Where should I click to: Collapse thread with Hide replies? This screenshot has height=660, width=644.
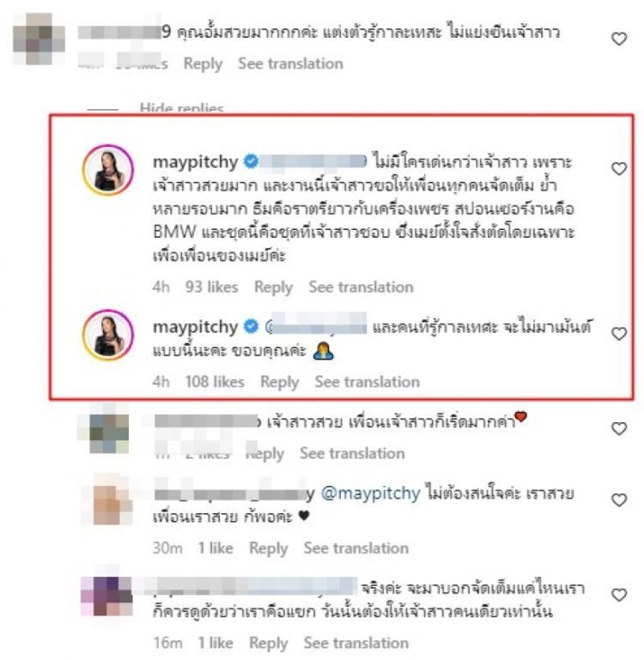(181, 108)
